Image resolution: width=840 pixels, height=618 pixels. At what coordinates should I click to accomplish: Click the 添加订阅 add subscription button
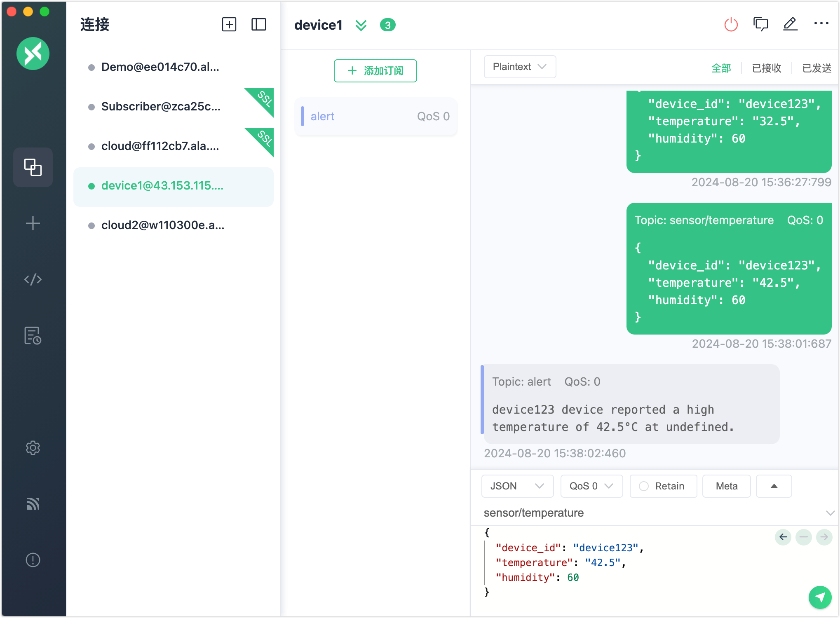[375, 71]
